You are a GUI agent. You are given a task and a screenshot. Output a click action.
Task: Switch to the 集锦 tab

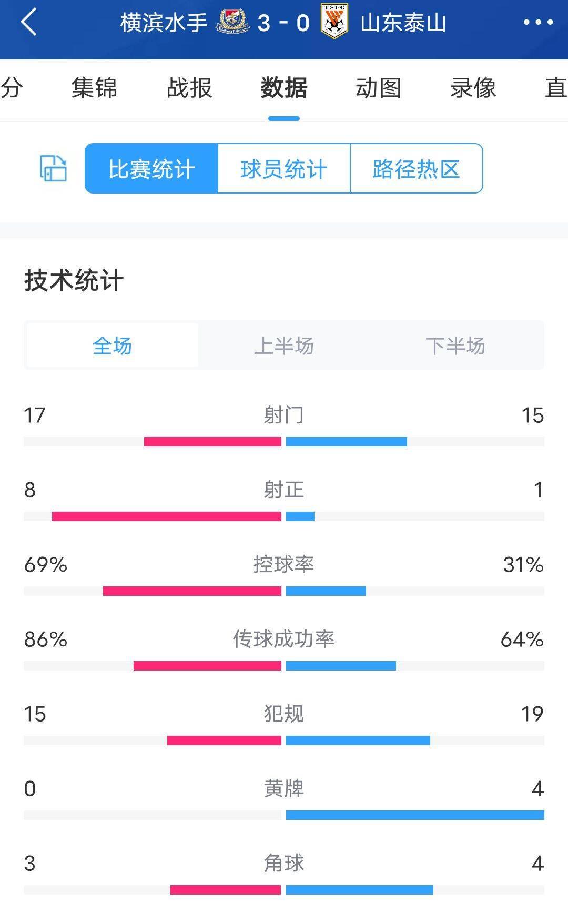pos(95,88)
